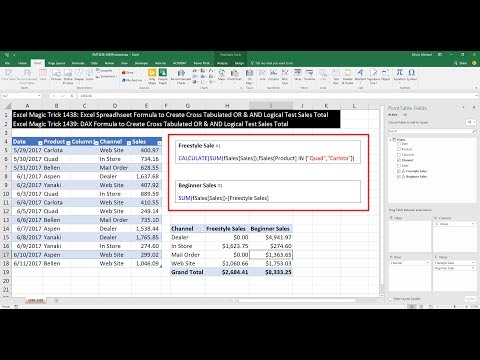Open the File tab
Viewport: 480px width, 360px height.
pyautogui.click(x=7, y=63)
